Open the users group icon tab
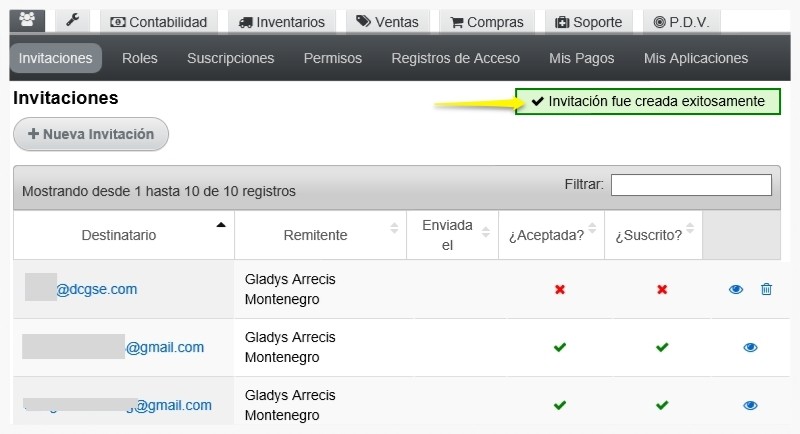 point(27,21)
